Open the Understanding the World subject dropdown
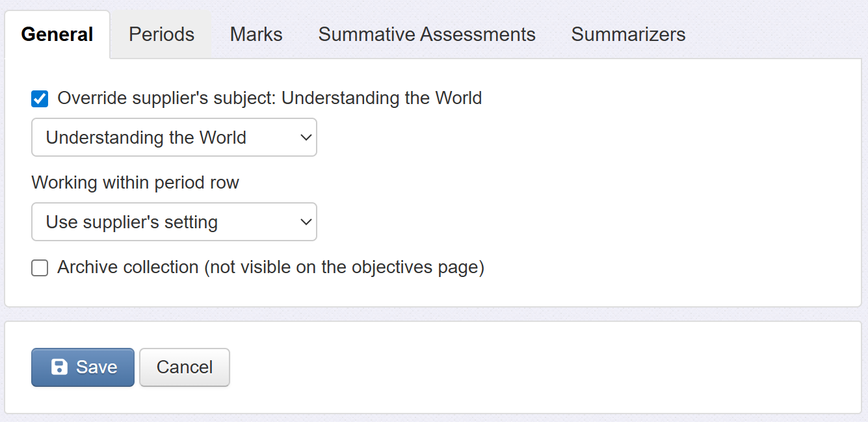 pyautogui.click(x=174, y=137)
